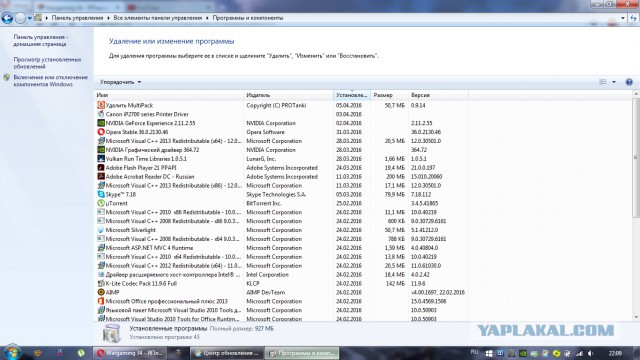Click the Skype 7.18 program icon

coord(101,194)
